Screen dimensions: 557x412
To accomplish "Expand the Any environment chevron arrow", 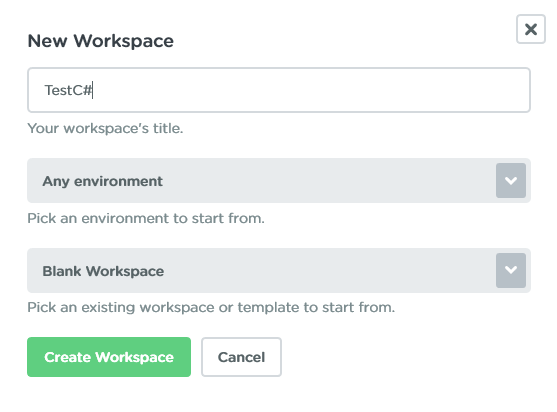I will point(511,180).
